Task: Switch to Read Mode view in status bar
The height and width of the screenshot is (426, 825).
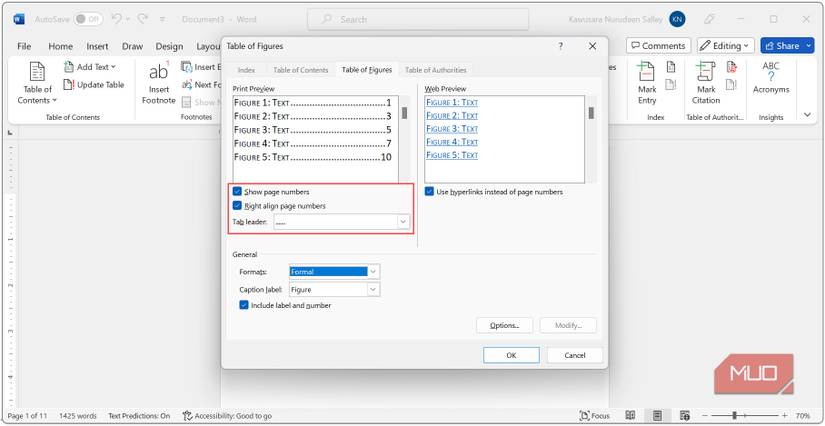Action: (631, 415)
